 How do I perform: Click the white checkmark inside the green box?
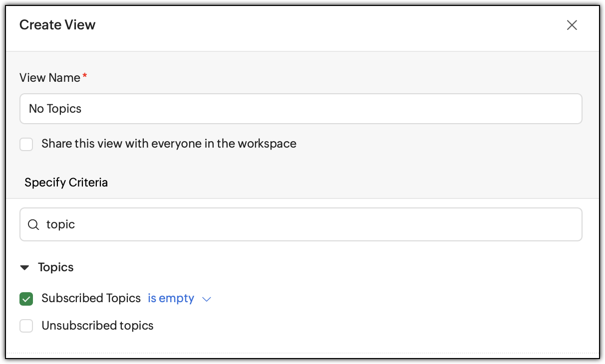point(26,299)
